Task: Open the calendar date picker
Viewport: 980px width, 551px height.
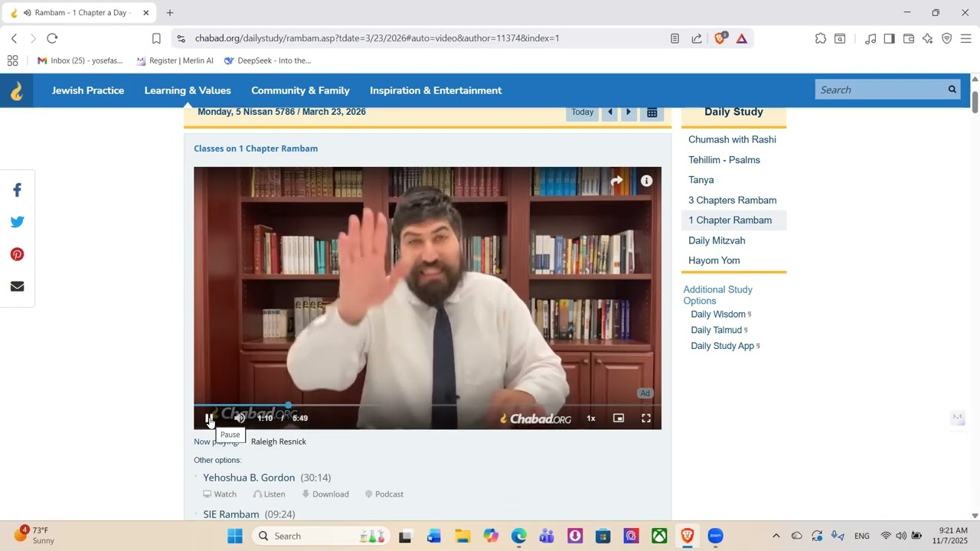Action: click(x=652, y=112)
